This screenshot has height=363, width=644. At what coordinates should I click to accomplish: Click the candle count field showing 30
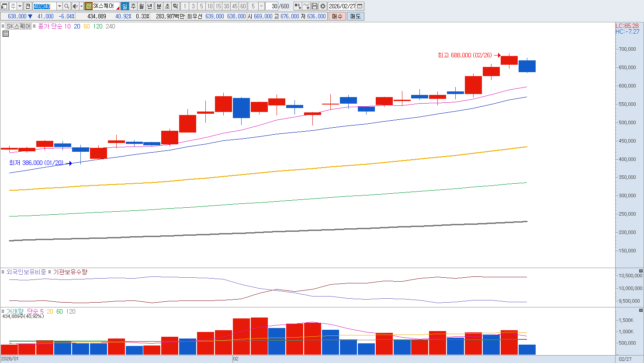273,6
